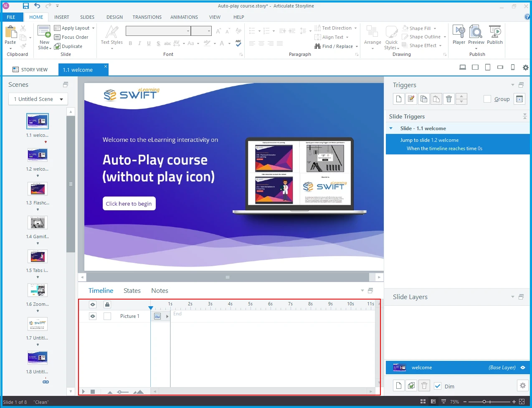Image resolution: width=532 pixels, height=408 pixels.
Task: Select the 1.3 Flashc... slide thumbnail
Action: pos(38,189)
